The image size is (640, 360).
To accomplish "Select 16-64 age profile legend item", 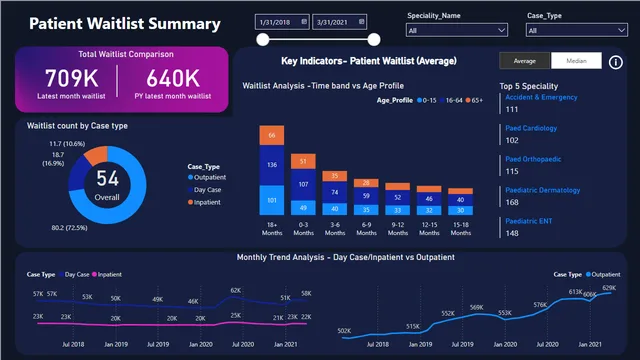I will (x=451, y=100).
